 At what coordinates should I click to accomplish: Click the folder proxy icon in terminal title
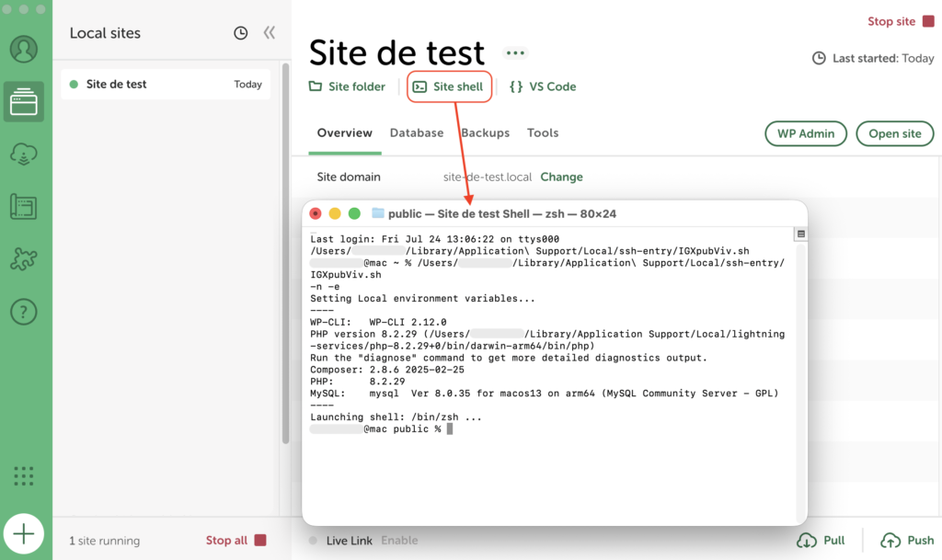(x=378, y=213)
